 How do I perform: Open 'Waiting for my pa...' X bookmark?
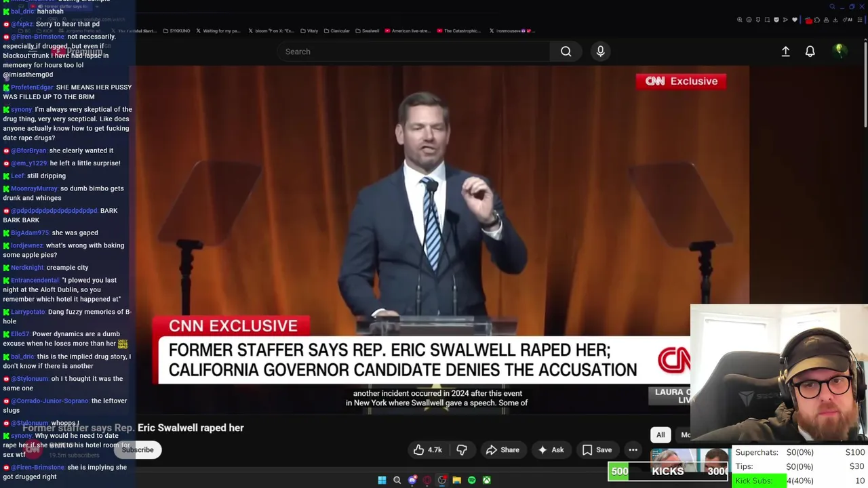tap(218, 30)
